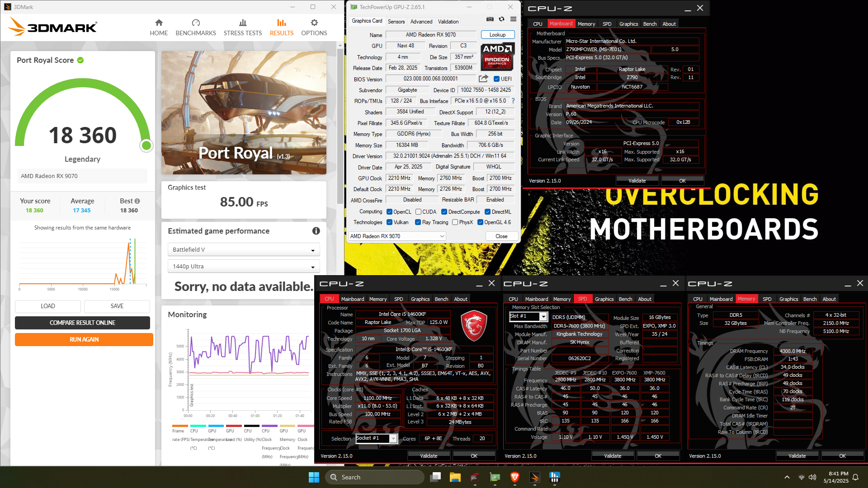Click the Bus Interface question mark in GPU-Z
This screenshot has width=868, height=488.
(513, 101)
